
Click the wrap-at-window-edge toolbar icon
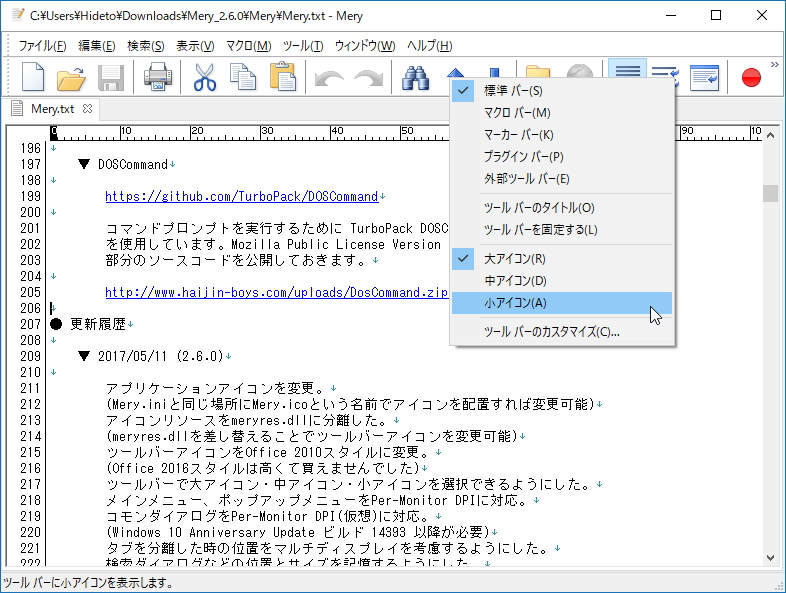pyautogui.click(x=704, y=77)
